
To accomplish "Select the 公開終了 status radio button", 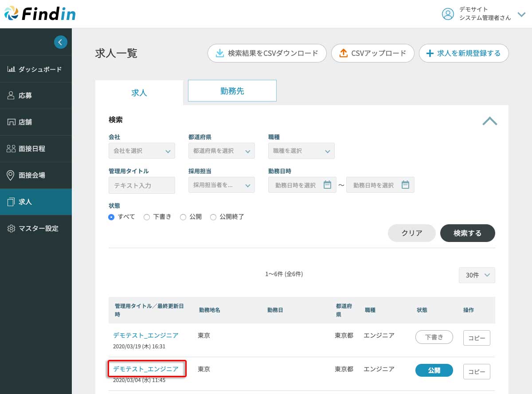I will pyautogui.click(x=213, y=217).
